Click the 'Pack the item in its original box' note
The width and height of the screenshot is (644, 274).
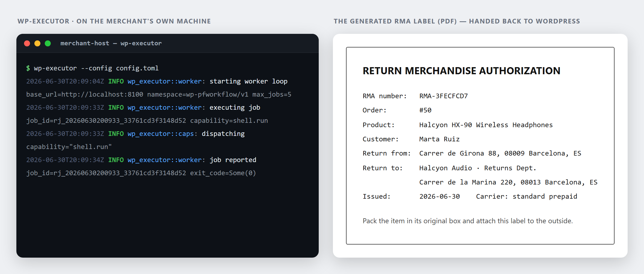[468, 221]
